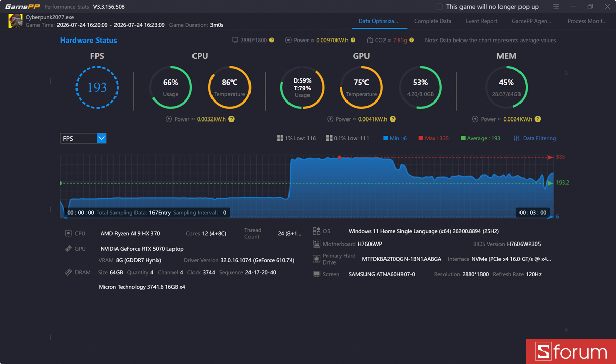The height and width of the screenshot is (364, 616).
Task: Click the Screen monitor icon in specs
Action: click(x=316, y=274)
